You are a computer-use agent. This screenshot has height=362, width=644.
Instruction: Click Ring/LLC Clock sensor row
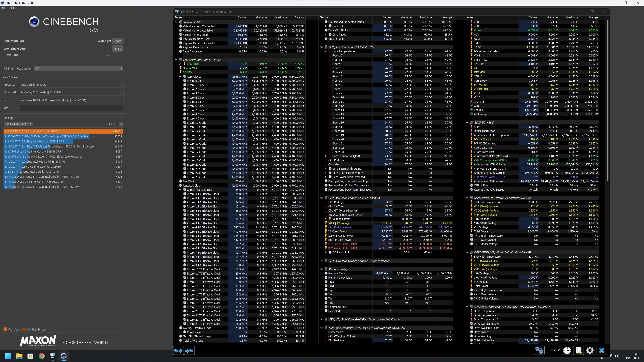[x=242, y=186]
